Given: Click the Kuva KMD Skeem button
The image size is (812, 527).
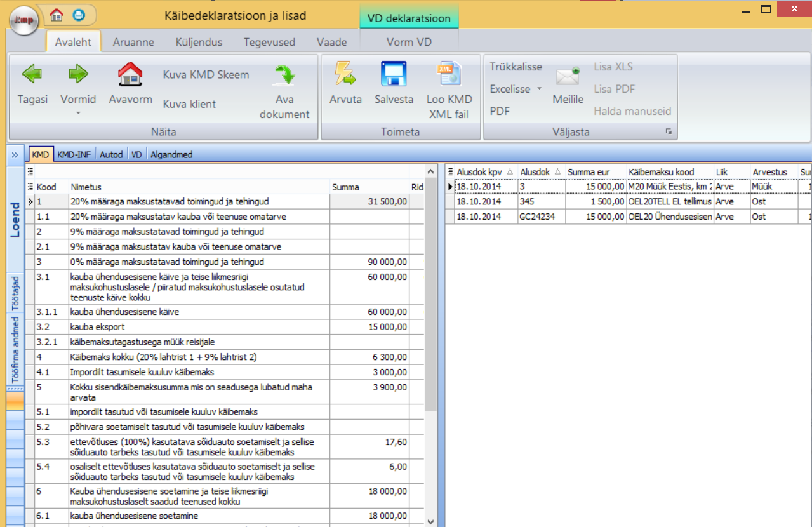Looking at the screenshot, I should point(206,75).
